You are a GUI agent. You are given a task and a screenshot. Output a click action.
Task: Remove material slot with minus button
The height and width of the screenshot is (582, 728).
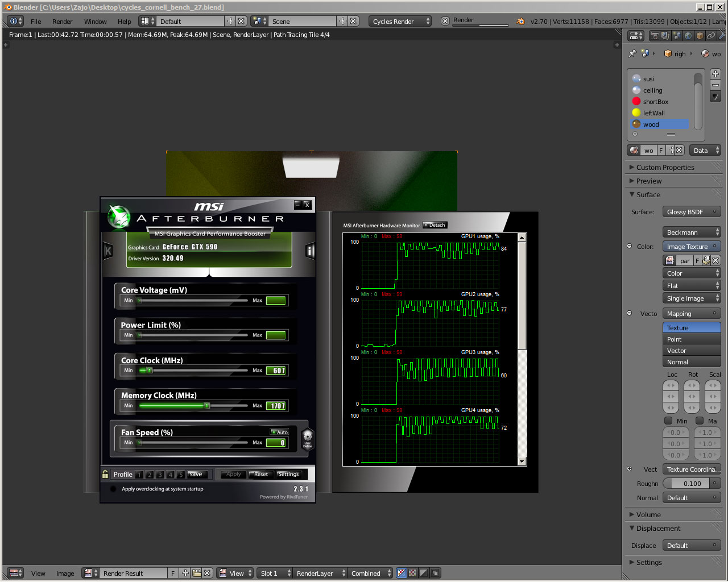(715, 85)
